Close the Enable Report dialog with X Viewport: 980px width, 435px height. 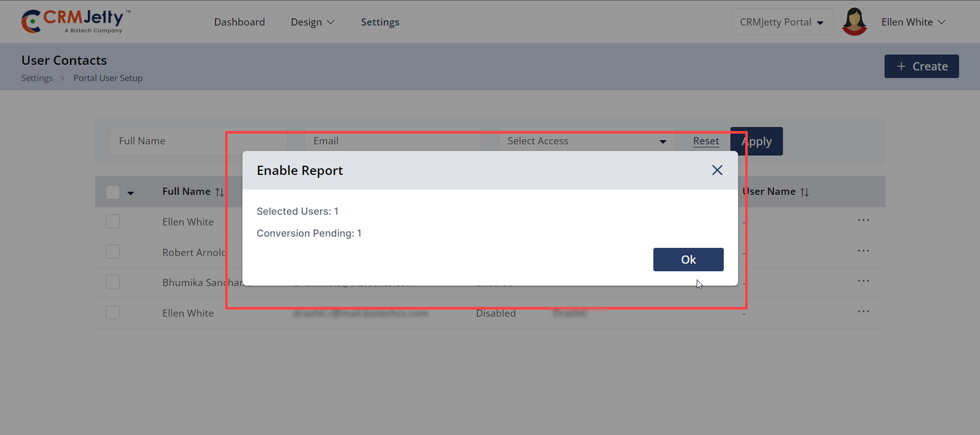tap(717, 170)
